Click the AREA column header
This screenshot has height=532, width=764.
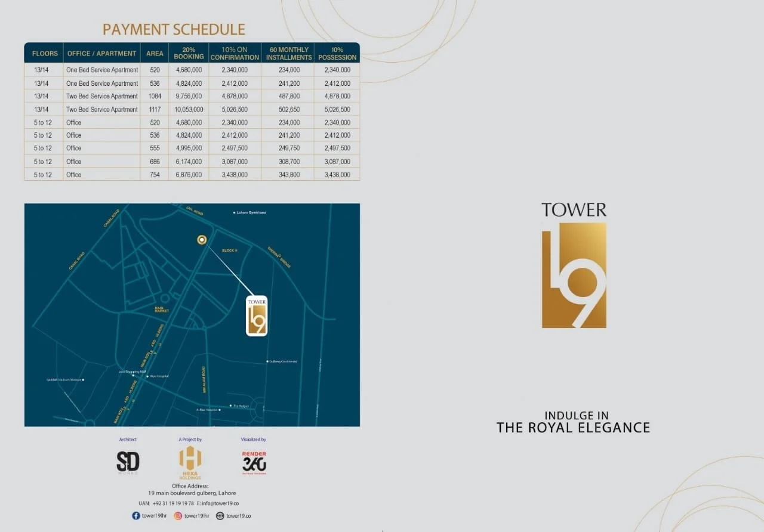[x=155, y=53]
